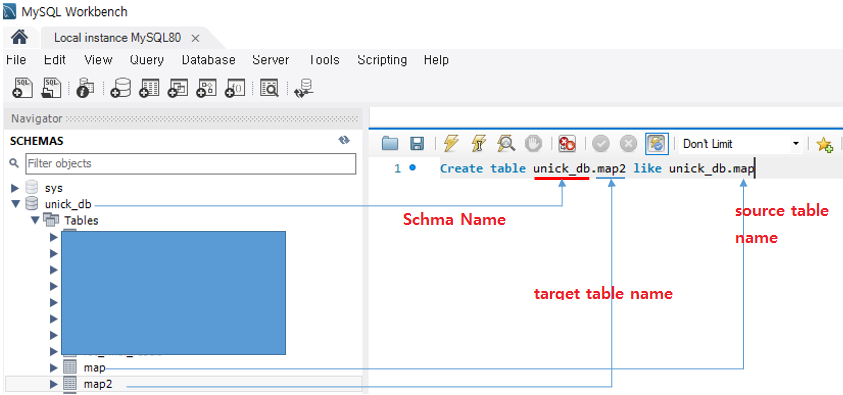This screenshot has width=843, height=395.
Task: Open the Edit menu
Action: (55, 60)
